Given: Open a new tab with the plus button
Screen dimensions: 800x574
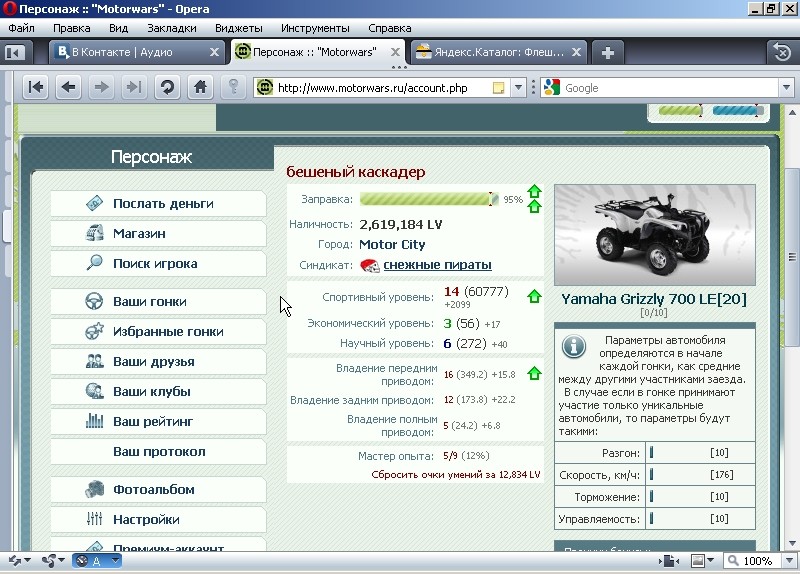Looking at the screenshot, I should (607, 52).
